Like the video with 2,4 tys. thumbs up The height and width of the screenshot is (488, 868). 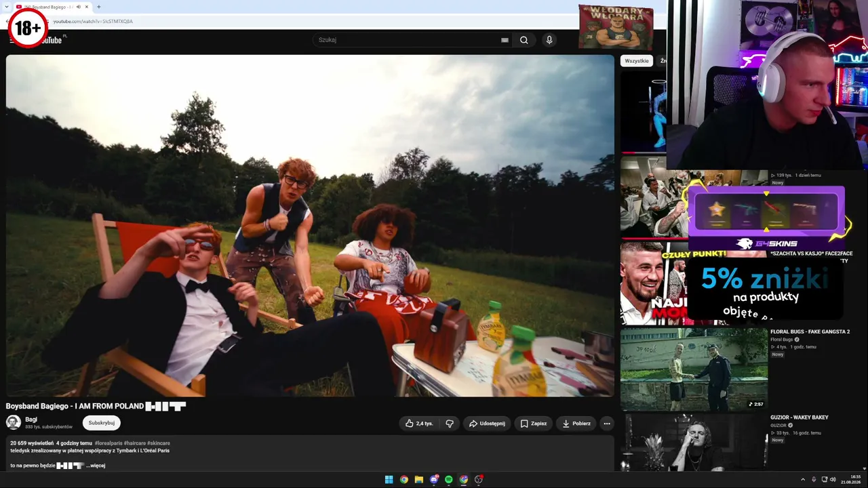pos(419,424)
